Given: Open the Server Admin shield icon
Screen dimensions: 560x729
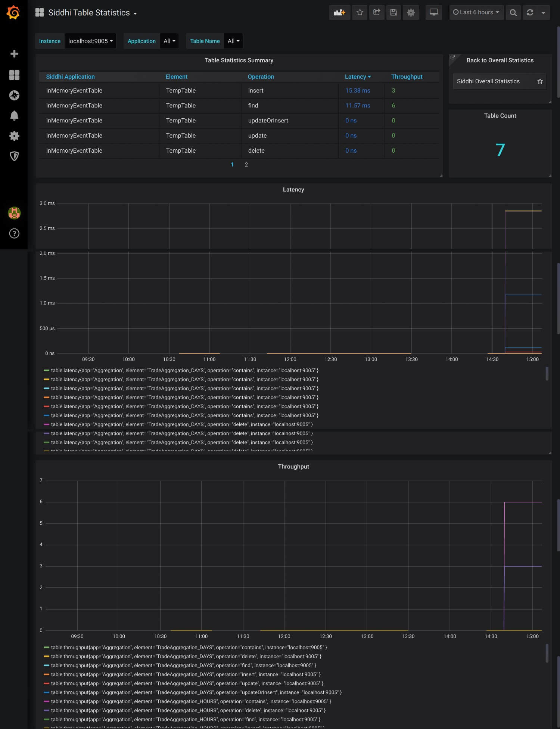Looking at the screenshot, I should (x=14, y=156).
